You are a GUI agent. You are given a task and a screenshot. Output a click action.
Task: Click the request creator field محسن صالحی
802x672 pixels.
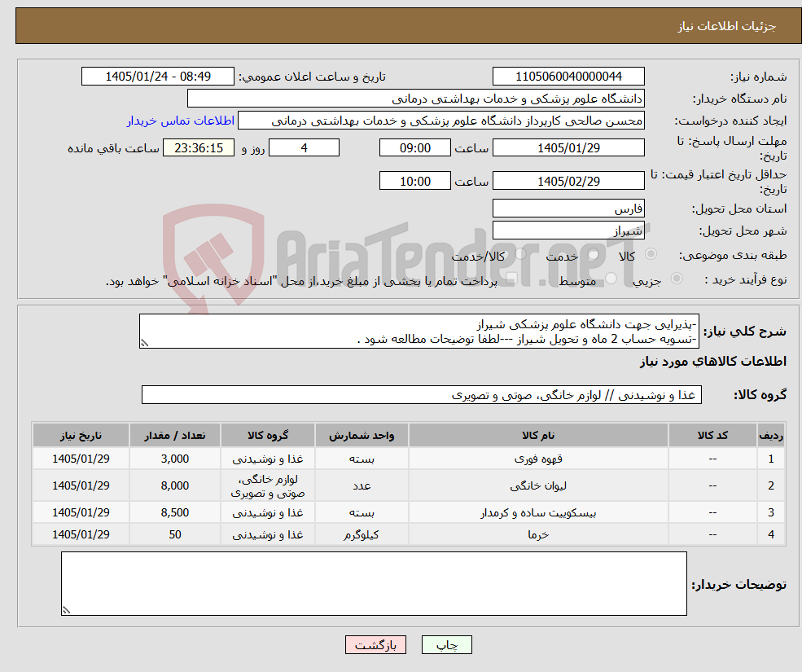click(x=440, y=121)
